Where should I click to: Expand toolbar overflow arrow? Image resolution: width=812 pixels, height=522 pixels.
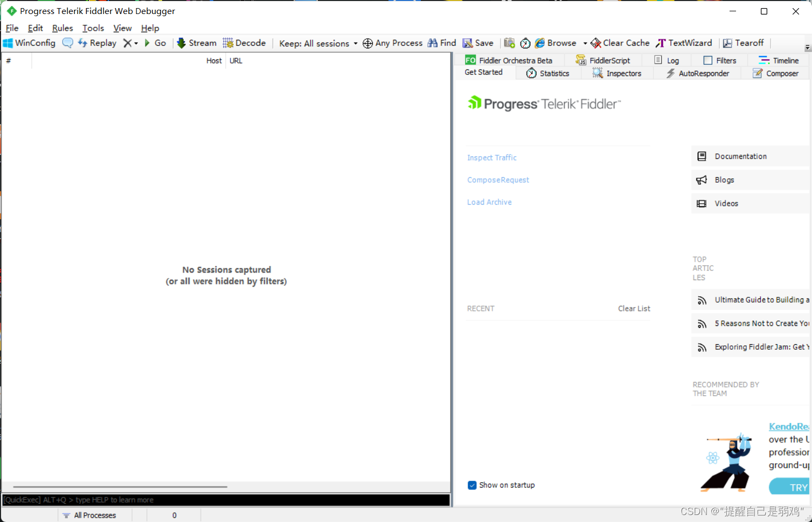click(x=807, y=47)
